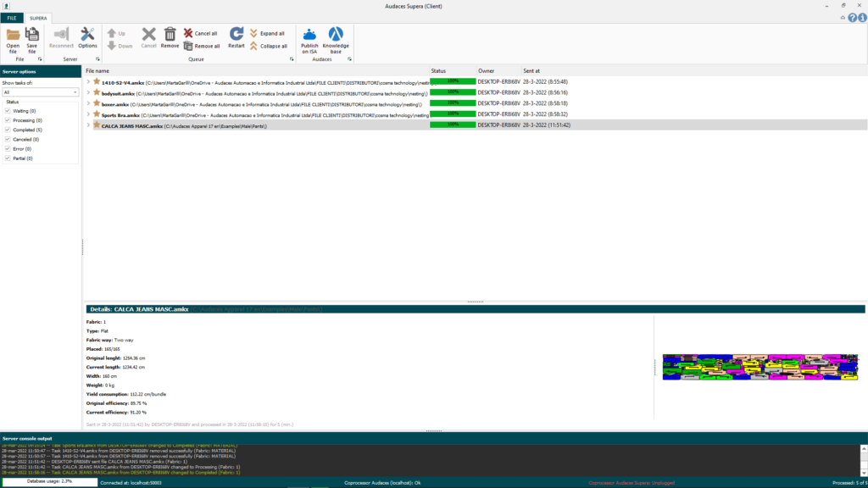Click the Current efficiency value in Details
Screen dimensions: 868x488
138,413
